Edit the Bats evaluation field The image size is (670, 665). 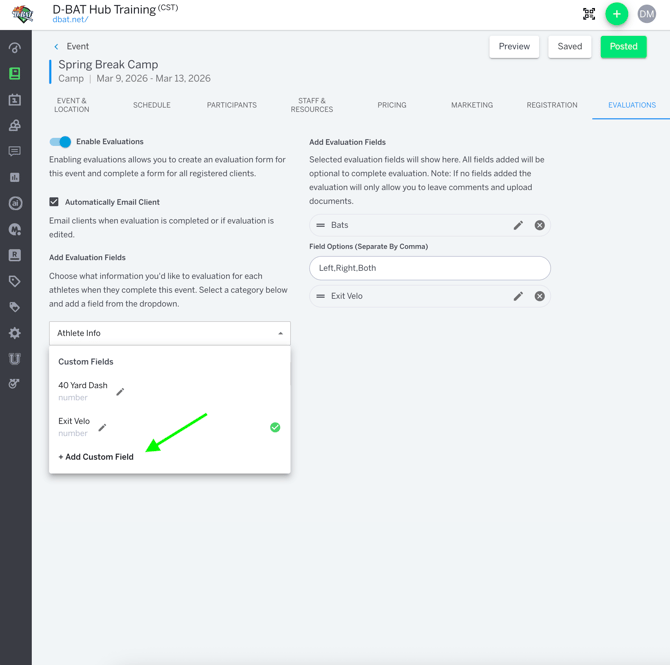click(518, 225)
